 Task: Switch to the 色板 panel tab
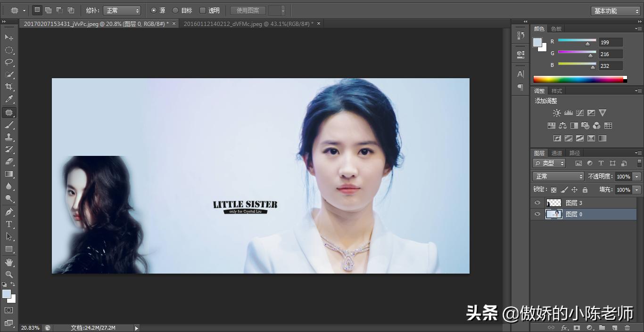555,28
